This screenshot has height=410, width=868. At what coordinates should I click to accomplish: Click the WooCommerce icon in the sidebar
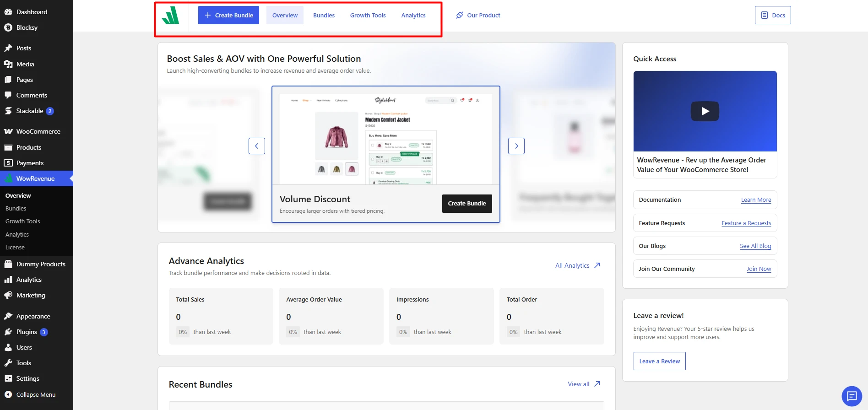click(x=8, y=131)
